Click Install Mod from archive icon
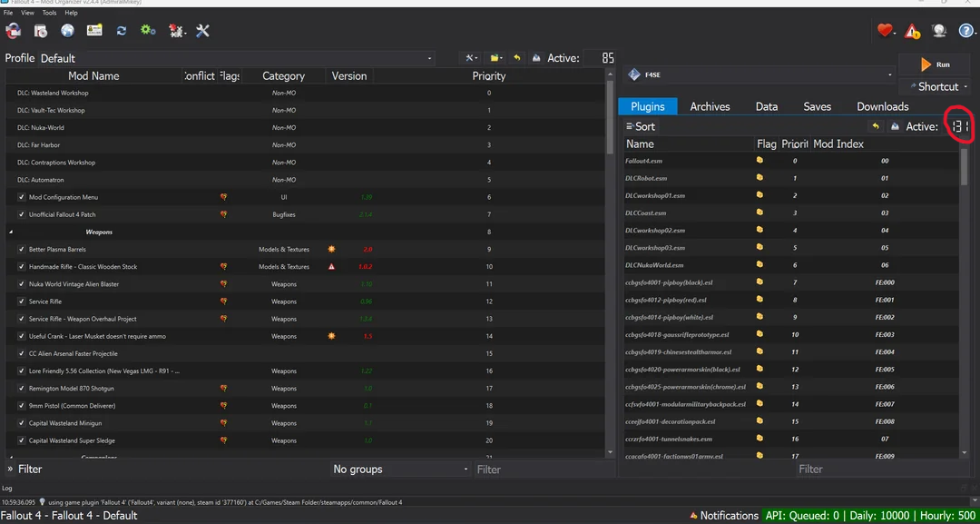980x524 pixels. click(41, 30)
